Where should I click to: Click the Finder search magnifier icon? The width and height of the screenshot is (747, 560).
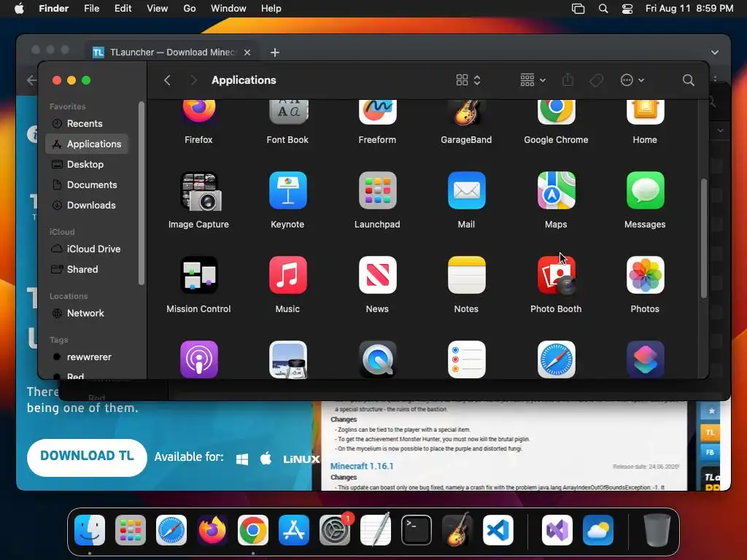[x=688, y=80]
